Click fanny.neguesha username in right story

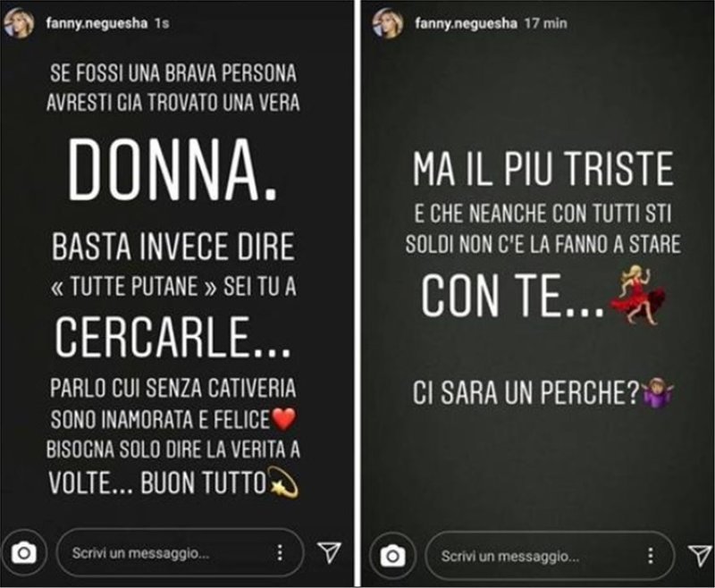tap(466, 23)
